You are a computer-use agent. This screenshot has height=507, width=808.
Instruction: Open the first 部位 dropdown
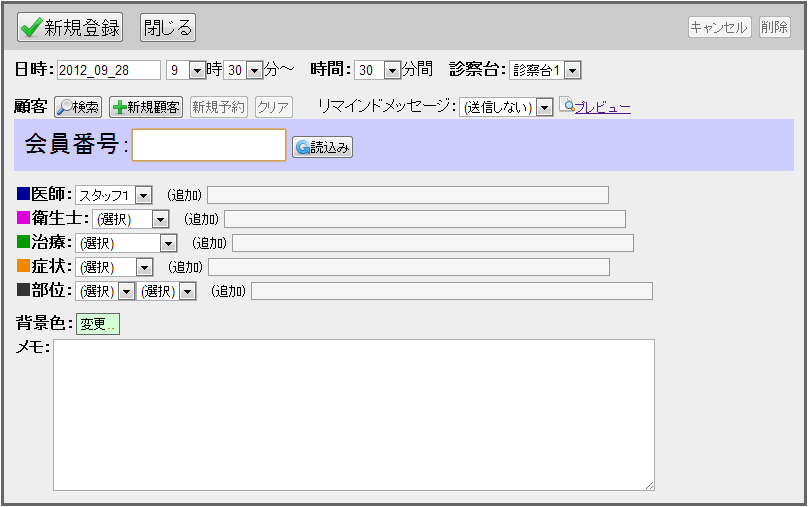click(x=105, y=292)
